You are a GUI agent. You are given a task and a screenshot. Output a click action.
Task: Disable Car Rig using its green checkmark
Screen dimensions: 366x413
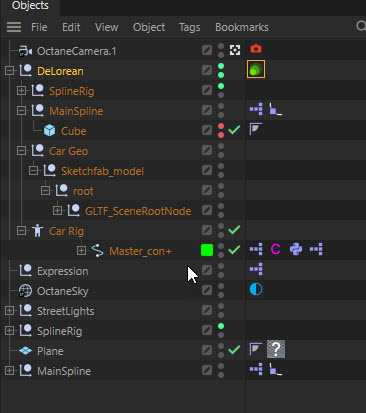click(234, 230)
